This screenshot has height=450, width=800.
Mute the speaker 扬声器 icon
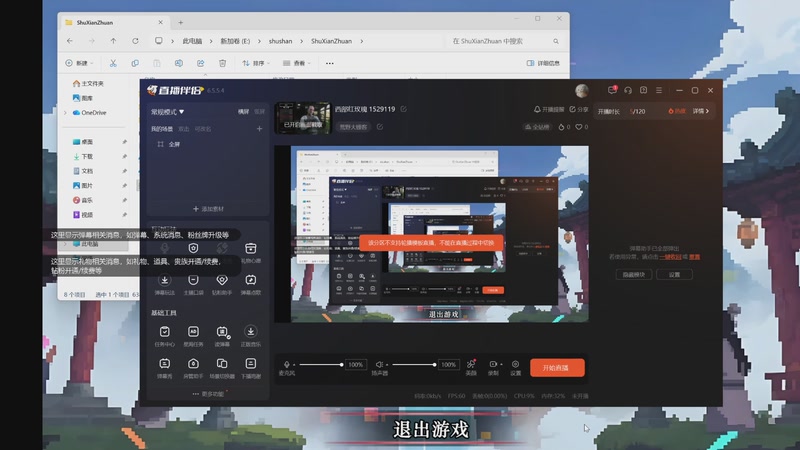coord(379,364)
